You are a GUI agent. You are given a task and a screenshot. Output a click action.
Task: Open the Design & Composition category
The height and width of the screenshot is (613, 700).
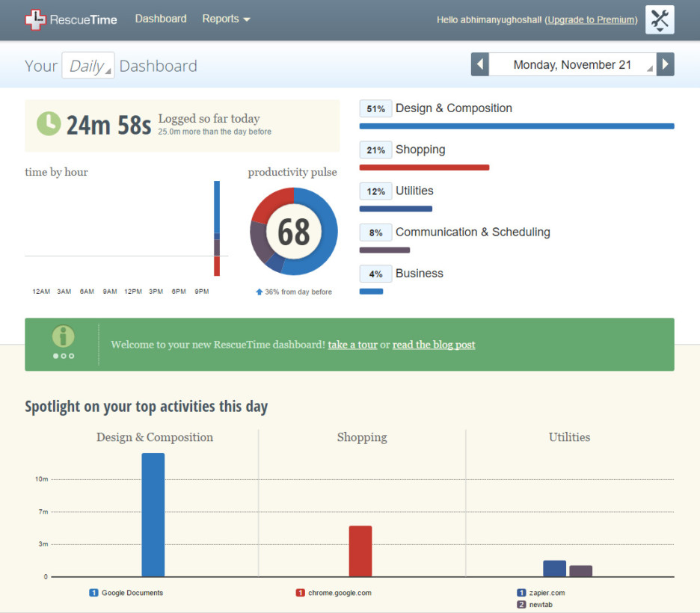coord(453,108)
